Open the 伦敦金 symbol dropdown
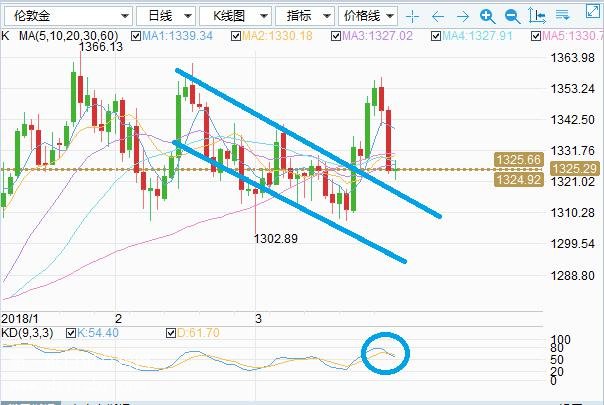The height and width of the screenshot is (405, 604). click(x=69, y=16)
